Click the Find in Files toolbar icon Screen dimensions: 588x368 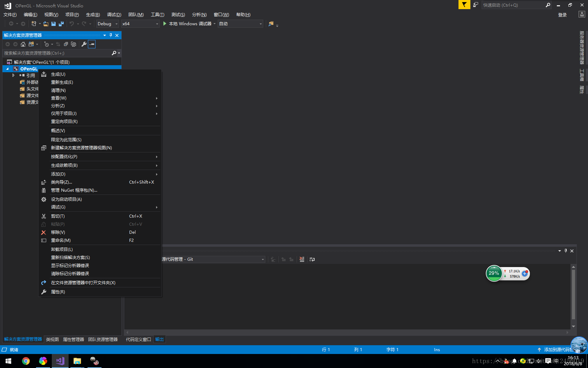pyautogui.click(x=271, y=24)
